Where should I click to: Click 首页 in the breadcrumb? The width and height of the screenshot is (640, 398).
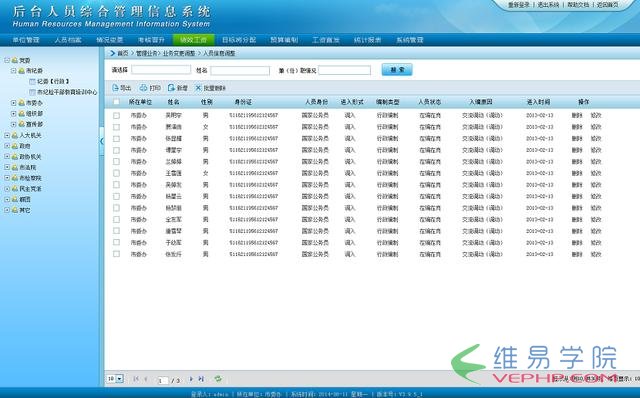click(122, 53)
